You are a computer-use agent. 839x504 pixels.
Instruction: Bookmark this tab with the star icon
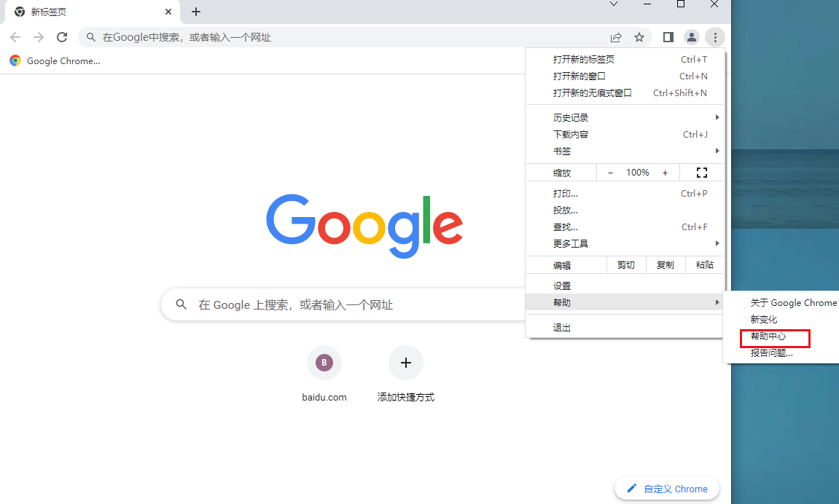(x=639, y=37)
